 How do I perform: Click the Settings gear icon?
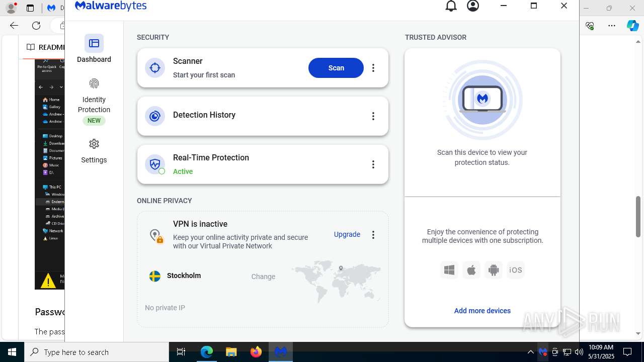tap(94, 144)
